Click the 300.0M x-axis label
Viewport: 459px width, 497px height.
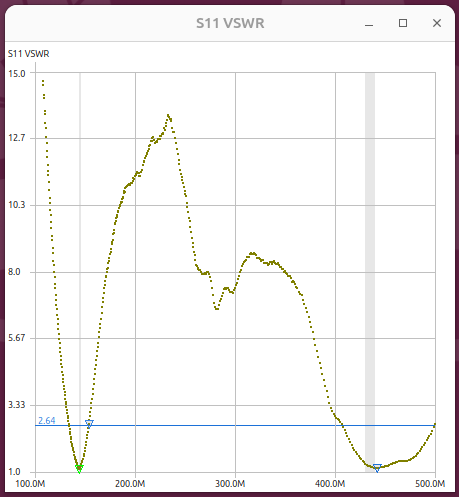[230, 483]
